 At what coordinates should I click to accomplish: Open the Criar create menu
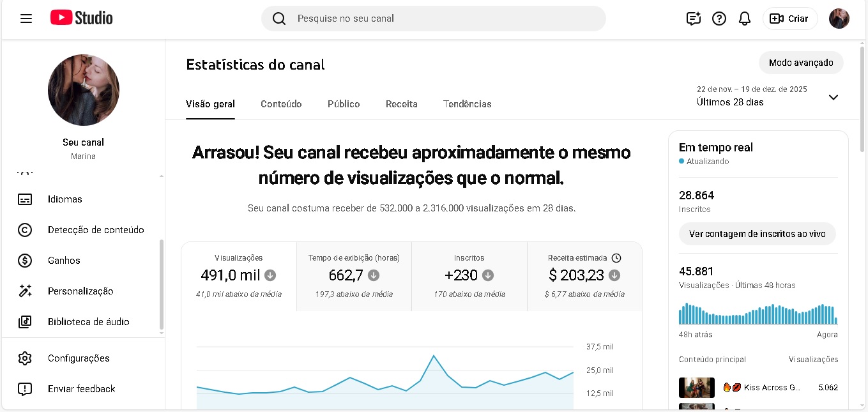click(x=790, y=19)
